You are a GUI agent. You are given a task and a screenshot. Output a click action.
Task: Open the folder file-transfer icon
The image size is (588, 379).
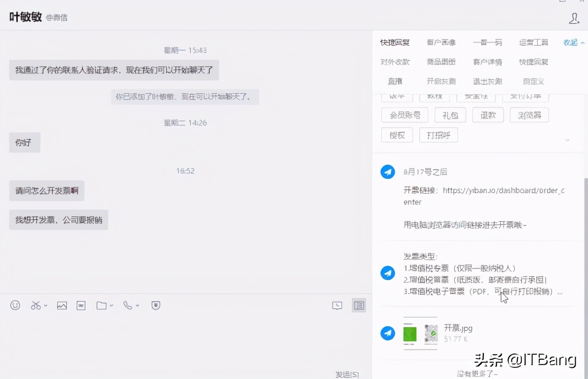pyautogui.click(x=102, y=305)
